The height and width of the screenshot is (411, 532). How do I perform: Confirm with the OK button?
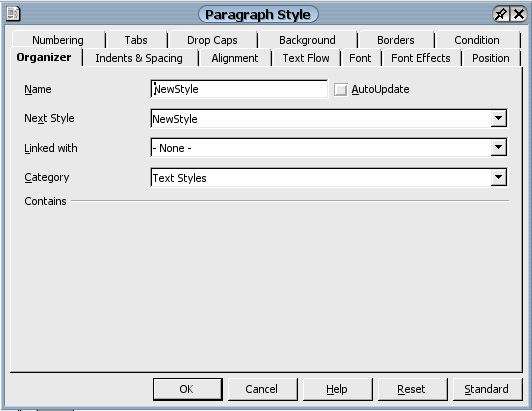(187, 389)
